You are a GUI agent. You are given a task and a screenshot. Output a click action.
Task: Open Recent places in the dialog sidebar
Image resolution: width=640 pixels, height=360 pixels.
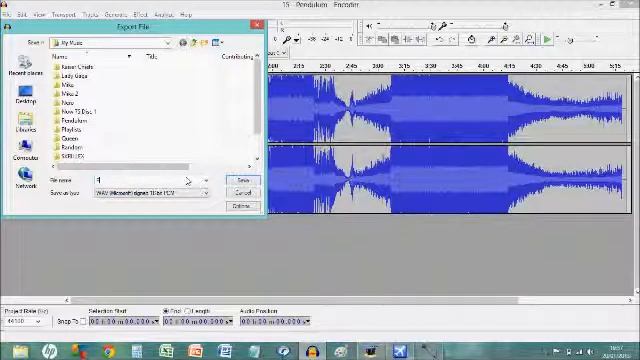(x=25, y=66)
